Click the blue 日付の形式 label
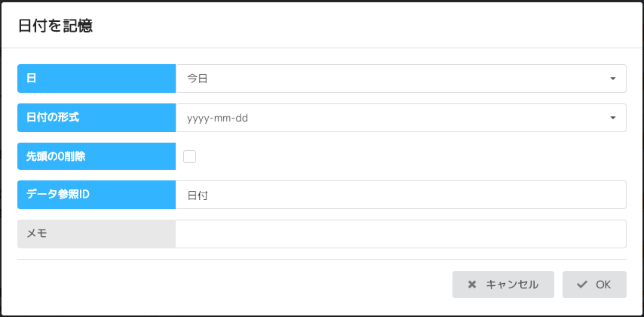The width and height of the screenshot is (644, 317). 97,118
